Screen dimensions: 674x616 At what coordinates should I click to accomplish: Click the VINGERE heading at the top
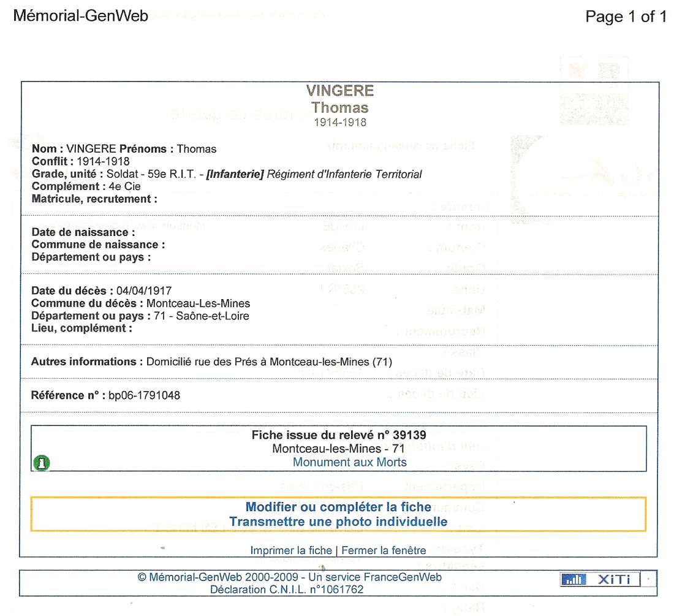(x=339, y=91)
